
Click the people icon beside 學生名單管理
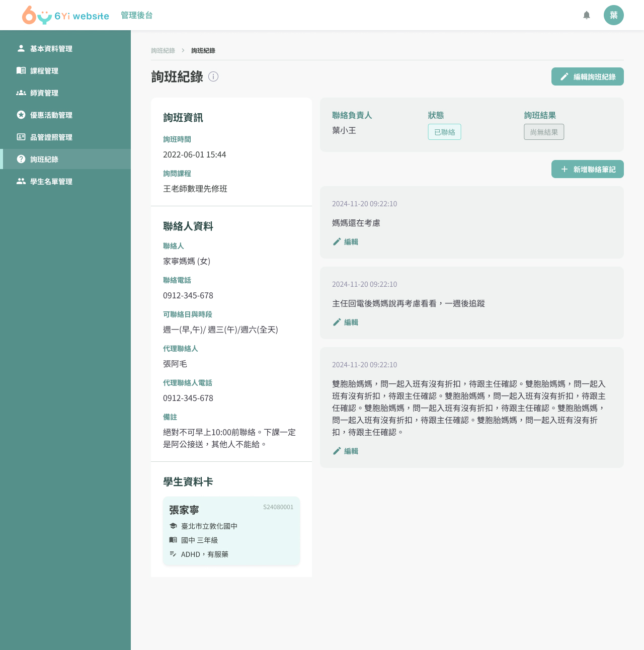[21, 181]
